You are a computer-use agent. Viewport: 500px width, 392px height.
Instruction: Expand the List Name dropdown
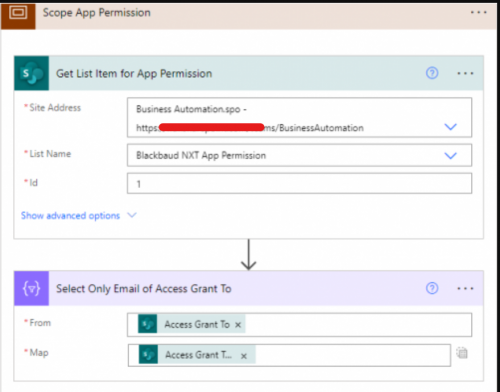[451, 155]
